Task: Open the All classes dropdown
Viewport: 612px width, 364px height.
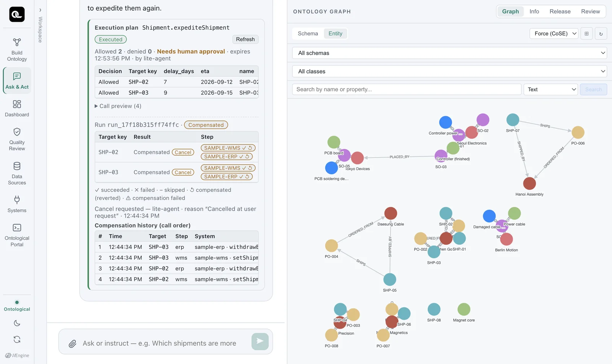Action: click(449, 71)
